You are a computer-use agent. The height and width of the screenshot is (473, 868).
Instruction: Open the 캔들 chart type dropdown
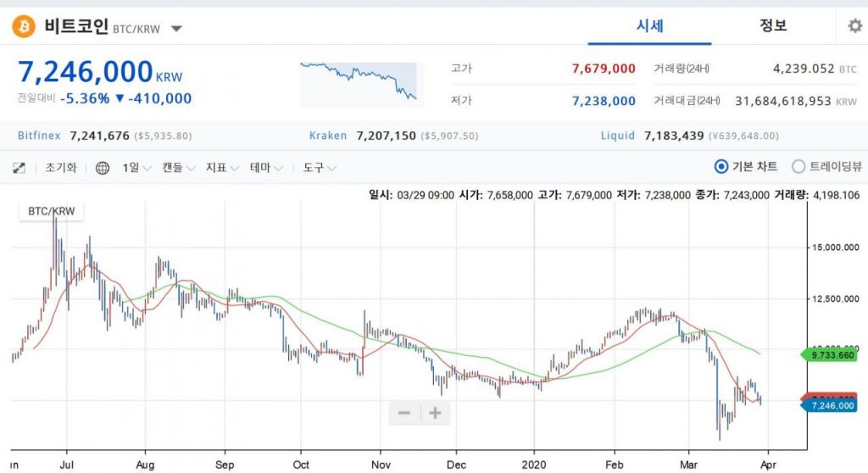[178, 168]
